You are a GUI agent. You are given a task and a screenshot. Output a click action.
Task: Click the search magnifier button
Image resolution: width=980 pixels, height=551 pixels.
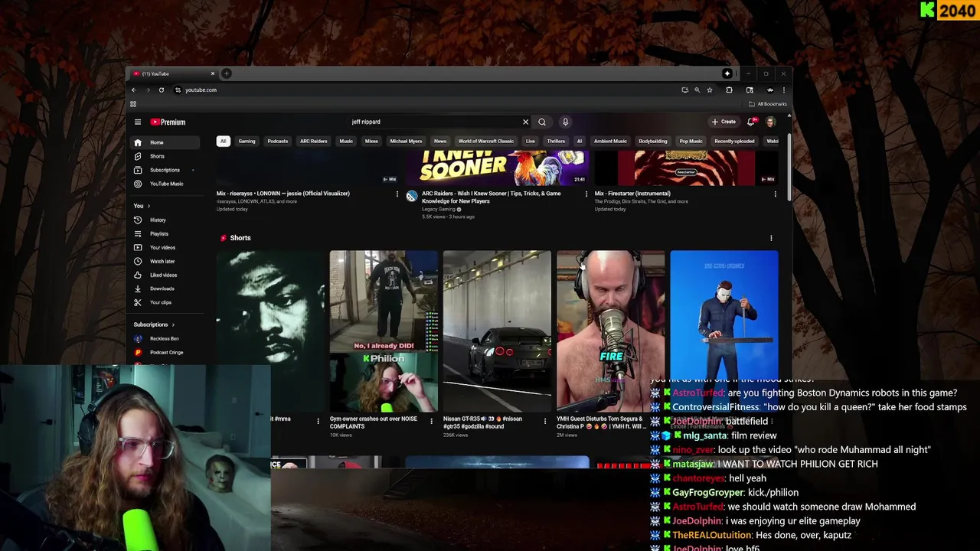(542, 122)
